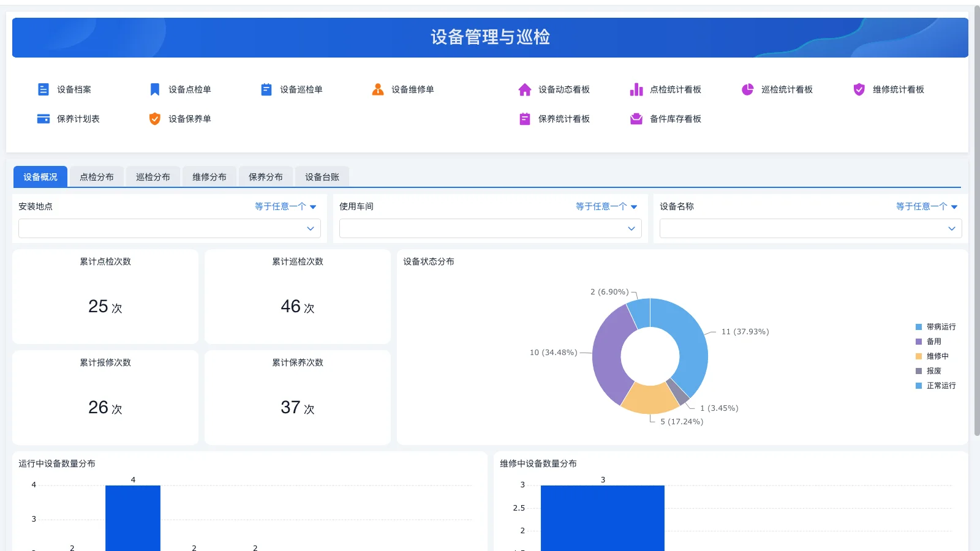Click the orange donut segment 5 (17.24%)
Screen dimensions: 980x551
coord(651,398)
